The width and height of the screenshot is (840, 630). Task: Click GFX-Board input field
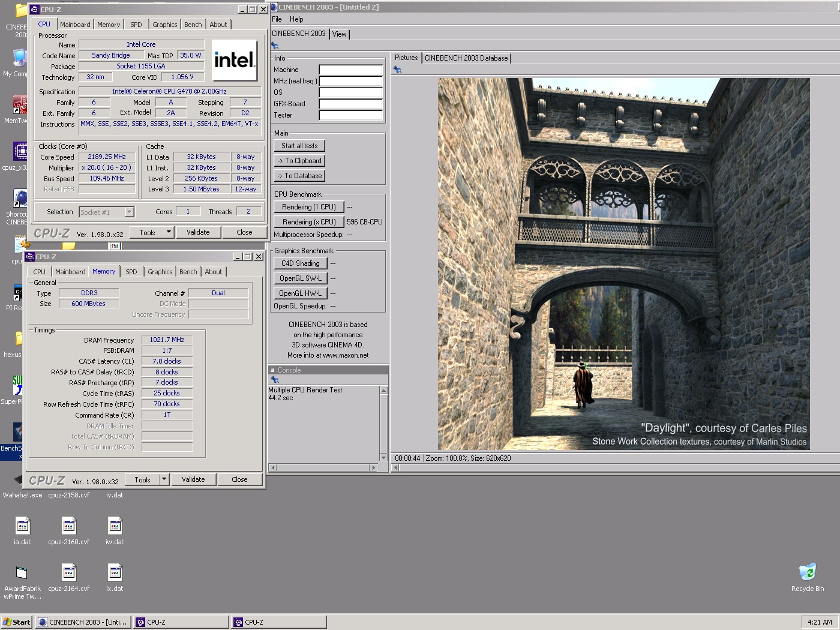(351, 104)
